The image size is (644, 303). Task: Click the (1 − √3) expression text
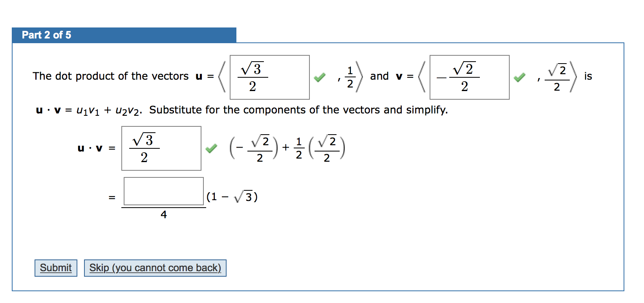click(232, 196)
